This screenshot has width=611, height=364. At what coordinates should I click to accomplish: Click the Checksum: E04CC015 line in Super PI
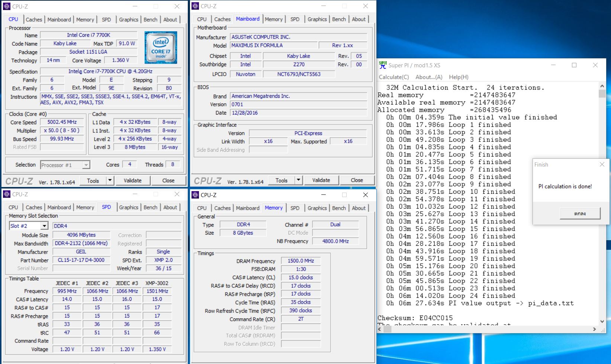click(415, 318)
